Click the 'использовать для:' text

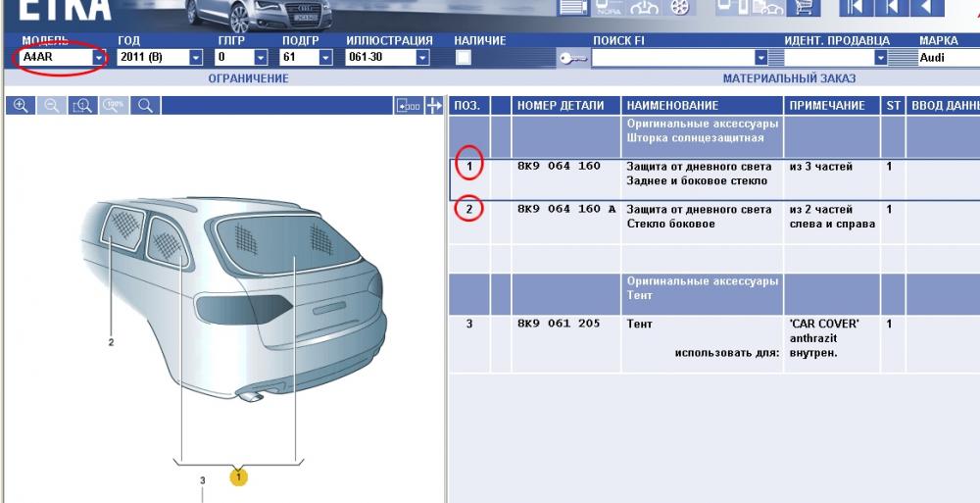click(x=727, y=353)
